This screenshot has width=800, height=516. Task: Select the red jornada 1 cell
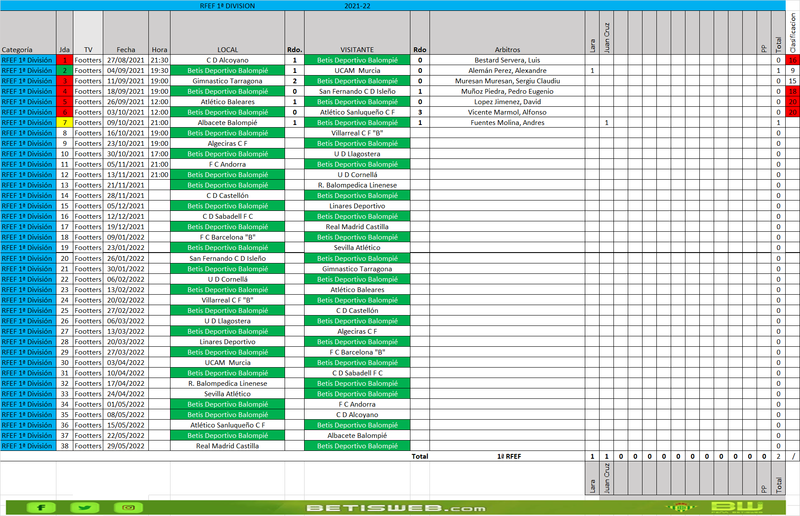(x=64, y=60)
